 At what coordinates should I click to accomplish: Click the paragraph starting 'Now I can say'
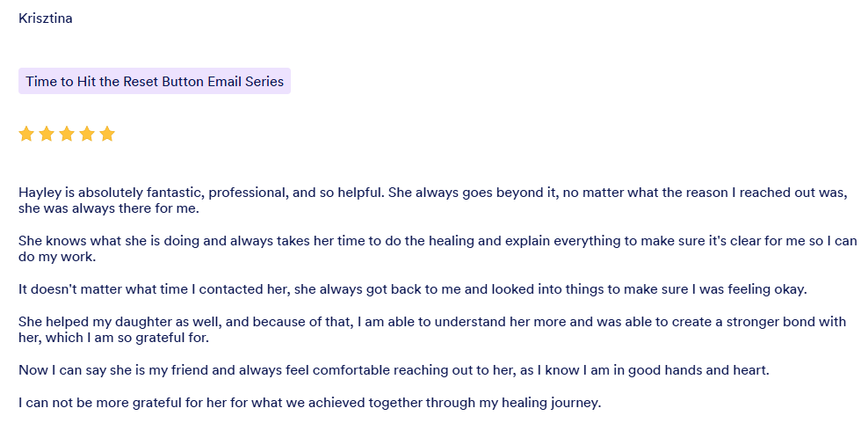[x=394, y=370]
